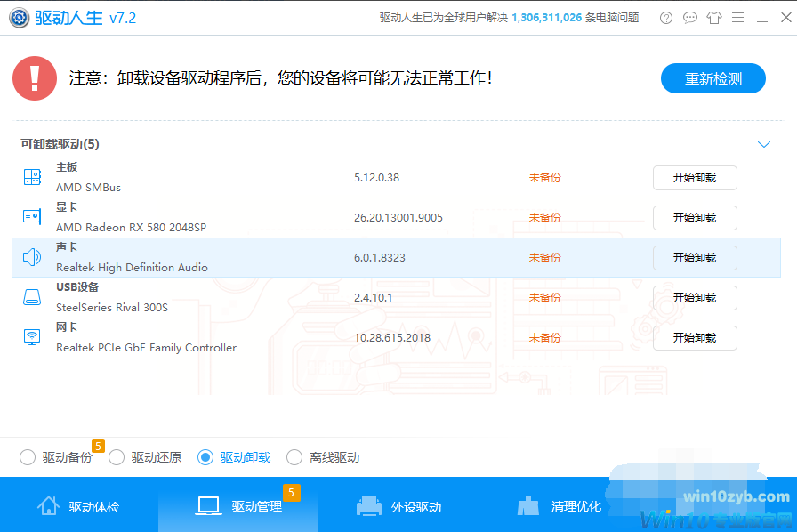Click the AMD Radeon RX 580 display icon
The width and height of the screenshot is (797, 532).
pos(32,217)
